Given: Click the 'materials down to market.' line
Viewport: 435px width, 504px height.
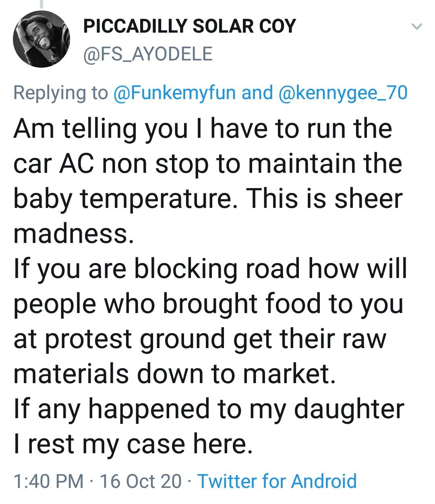Looking at the screenshot, I should 174,373.
